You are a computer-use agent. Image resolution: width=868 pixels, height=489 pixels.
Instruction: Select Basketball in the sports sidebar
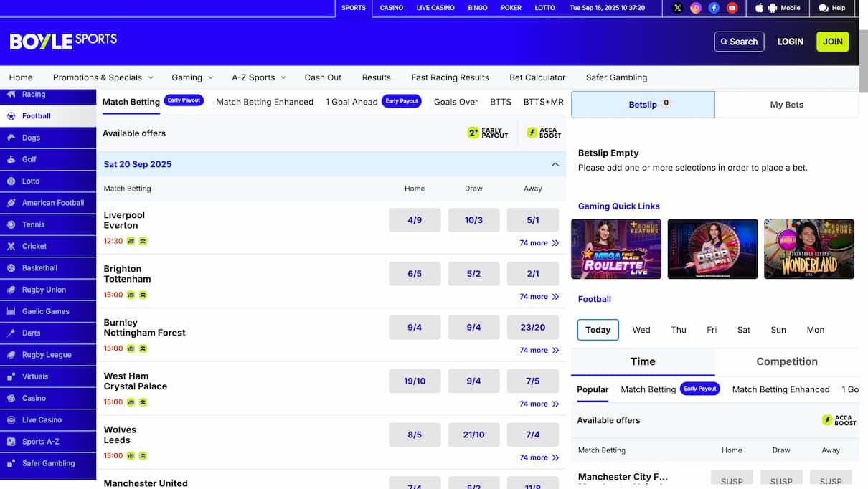[x=48, y=268]
